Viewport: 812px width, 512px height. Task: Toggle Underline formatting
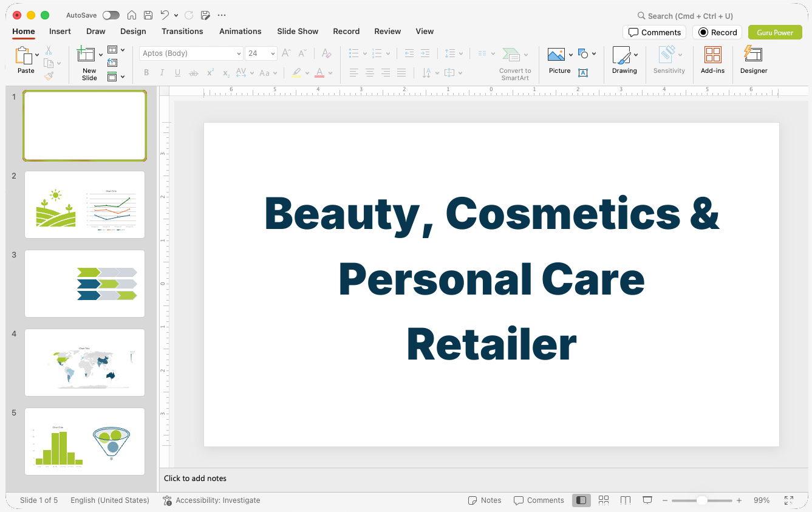point(177,73)
